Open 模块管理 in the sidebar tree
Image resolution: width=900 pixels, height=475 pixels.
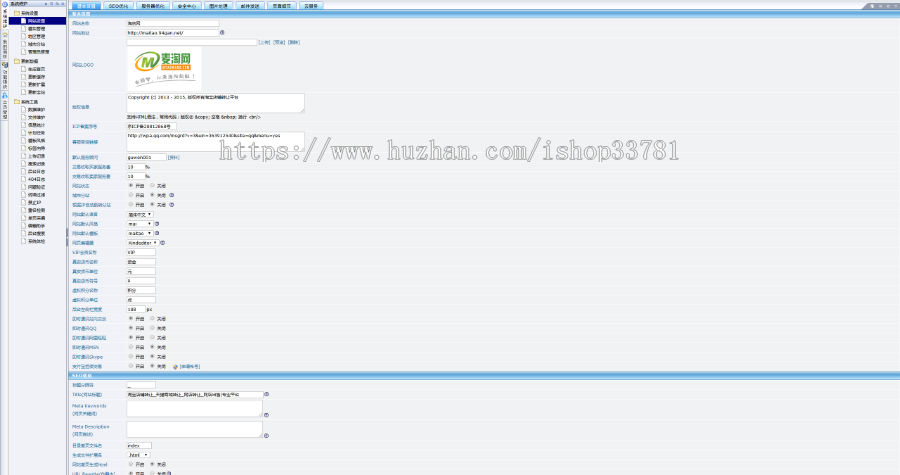coord(36,29)
